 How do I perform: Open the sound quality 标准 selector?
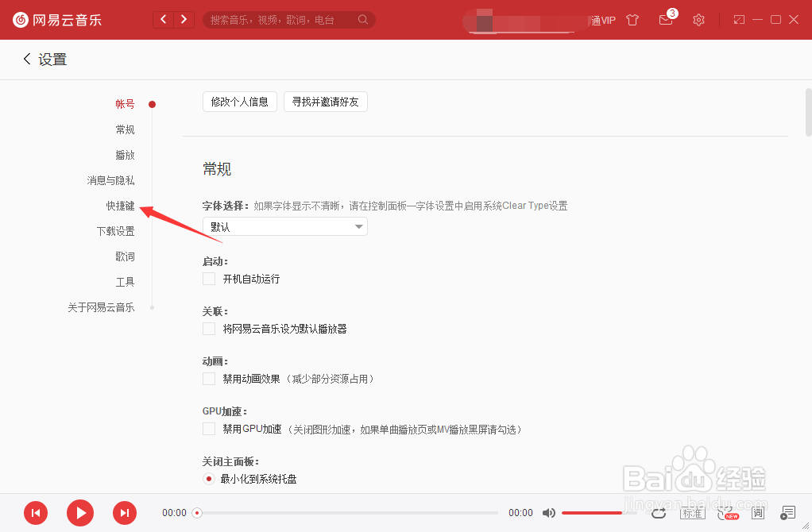pyautogui.click(x=692, y=513)
